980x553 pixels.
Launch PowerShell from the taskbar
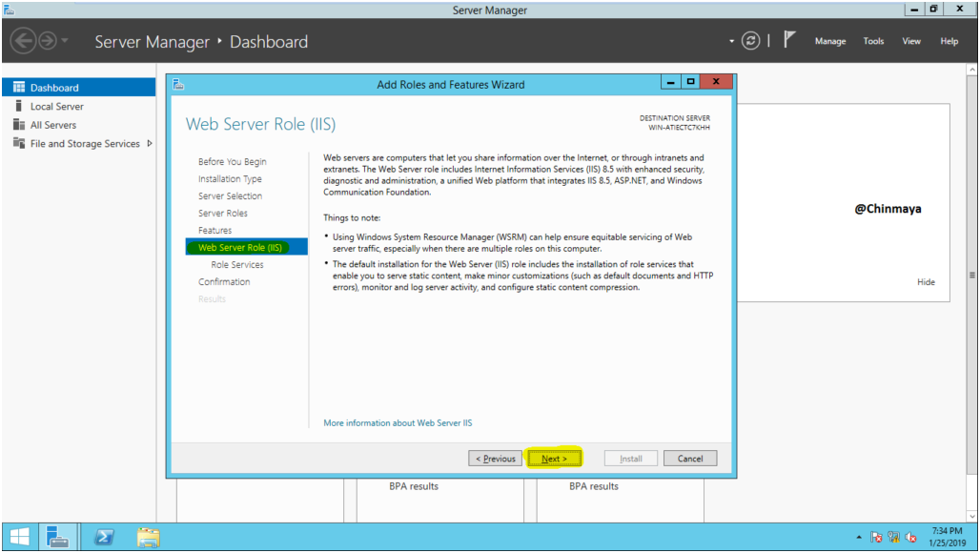(x=104, y=537)
